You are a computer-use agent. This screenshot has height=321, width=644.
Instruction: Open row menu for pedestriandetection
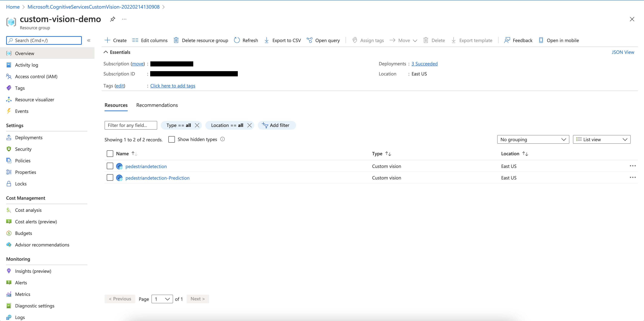click(x=632, y=166)
